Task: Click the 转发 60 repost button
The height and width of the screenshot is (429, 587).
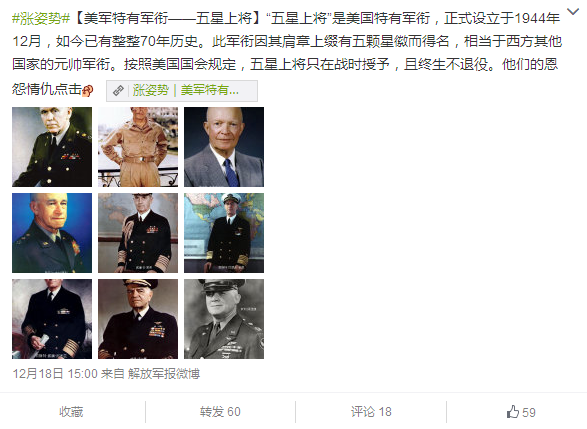Action: coord(220,412)
